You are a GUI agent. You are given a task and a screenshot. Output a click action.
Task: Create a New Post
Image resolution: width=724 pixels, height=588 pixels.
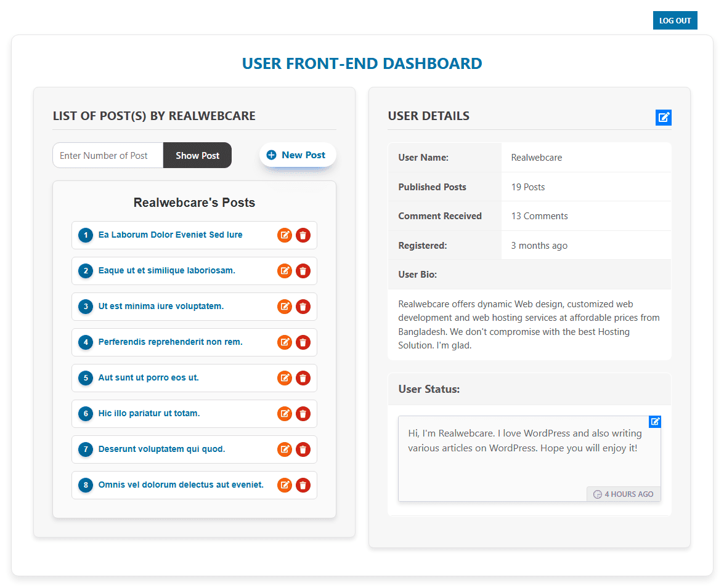pos(298,155)
